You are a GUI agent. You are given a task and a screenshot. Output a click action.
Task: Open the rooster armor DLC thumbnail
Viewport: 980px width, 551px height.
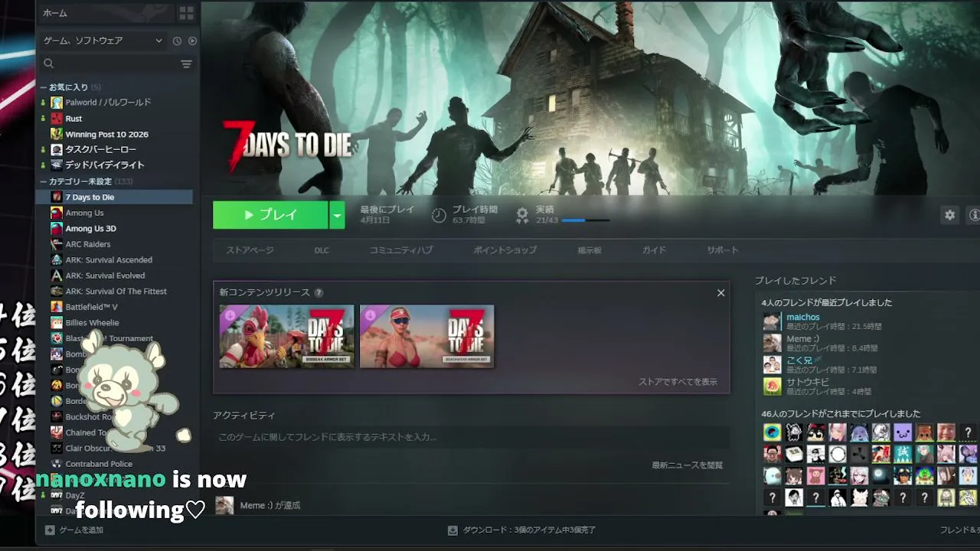point(287,336)
